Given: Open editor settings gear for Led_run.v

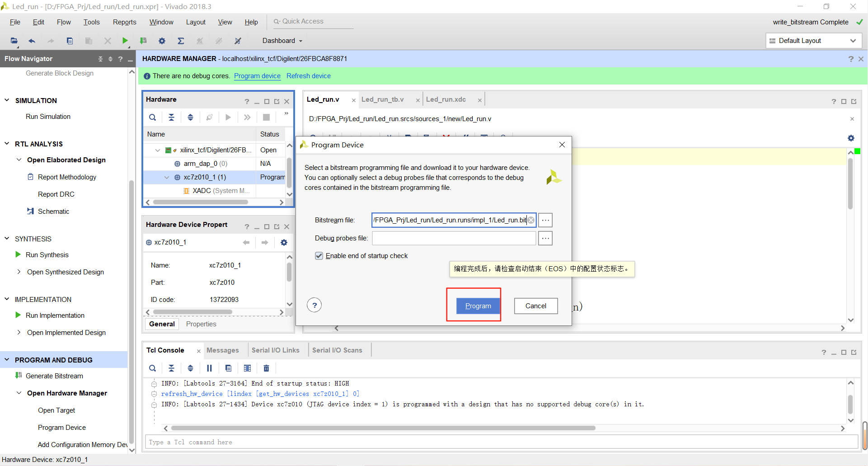Looking at the screenshot, I should (851, 138).
